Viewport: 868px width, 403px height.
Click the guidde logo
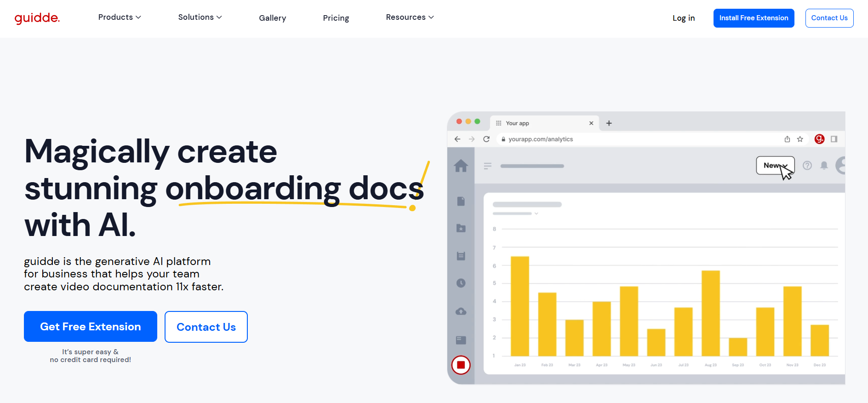click(37, 18)
